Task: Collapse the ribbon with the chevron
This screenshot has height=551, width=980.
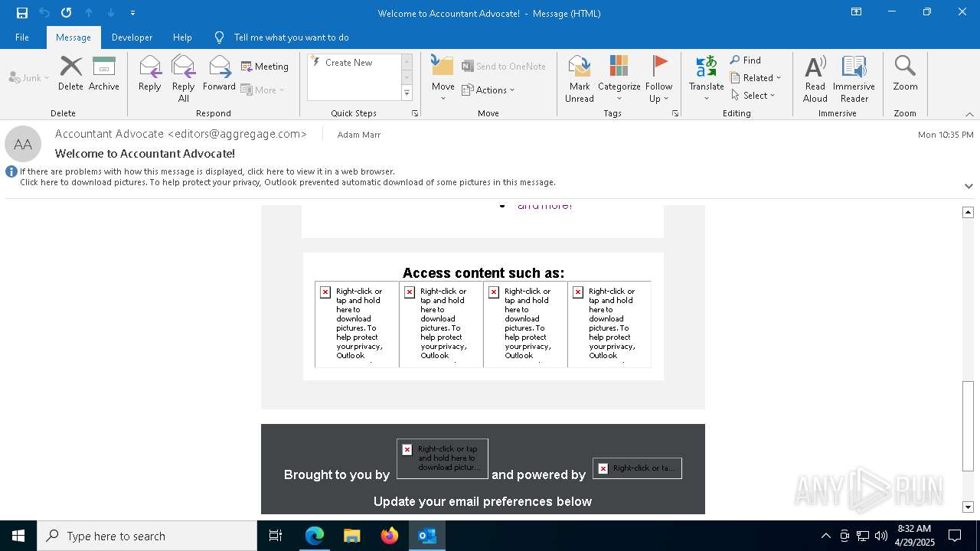Action: pos(969,114)
